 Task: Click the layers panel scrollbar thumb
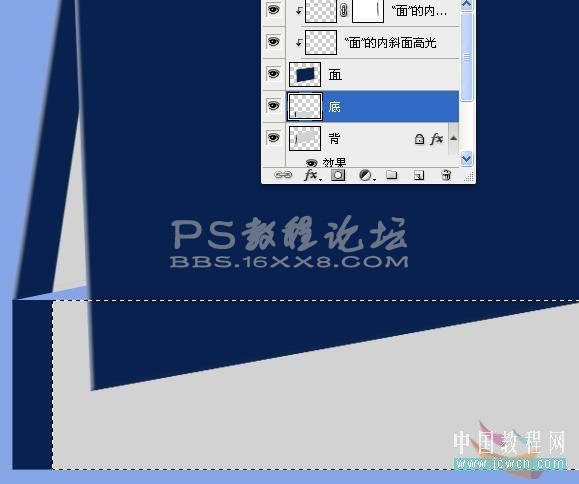[467, 56]
